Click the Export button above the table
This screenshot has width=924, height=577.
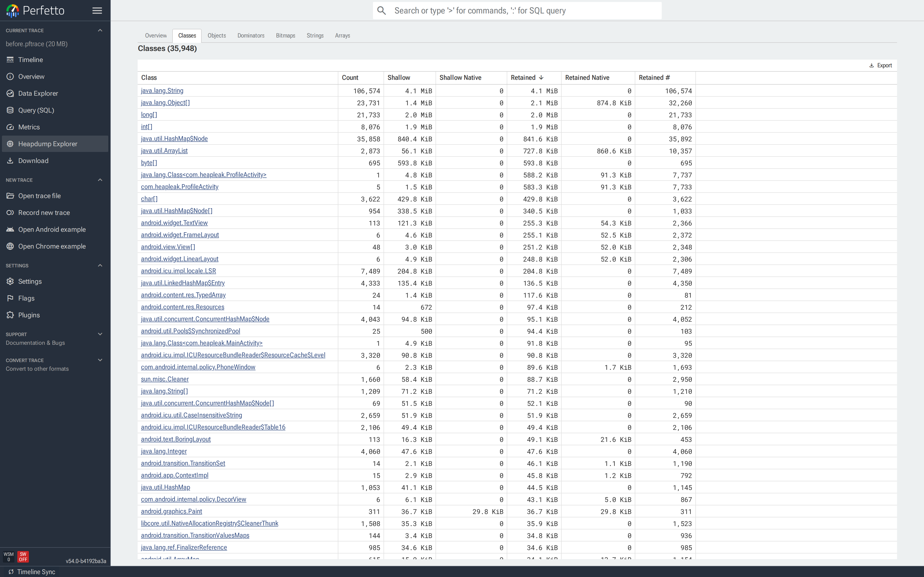(x=880, y=65)
